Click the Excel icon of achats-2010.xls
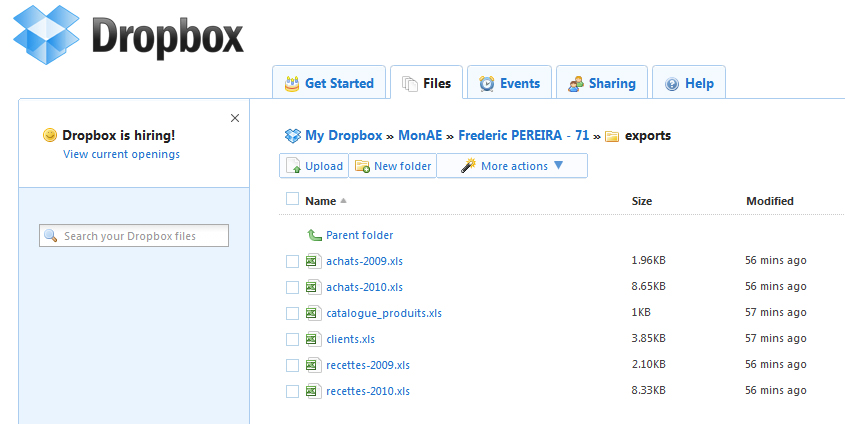 pos(314,287)
